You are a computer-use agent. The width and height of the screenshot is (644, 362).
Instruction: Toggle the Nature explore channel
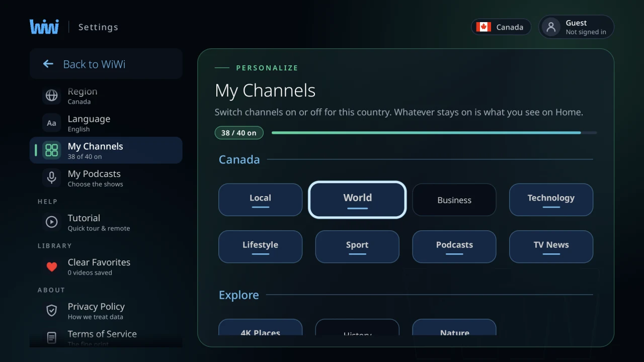click(x=454, y=327)
